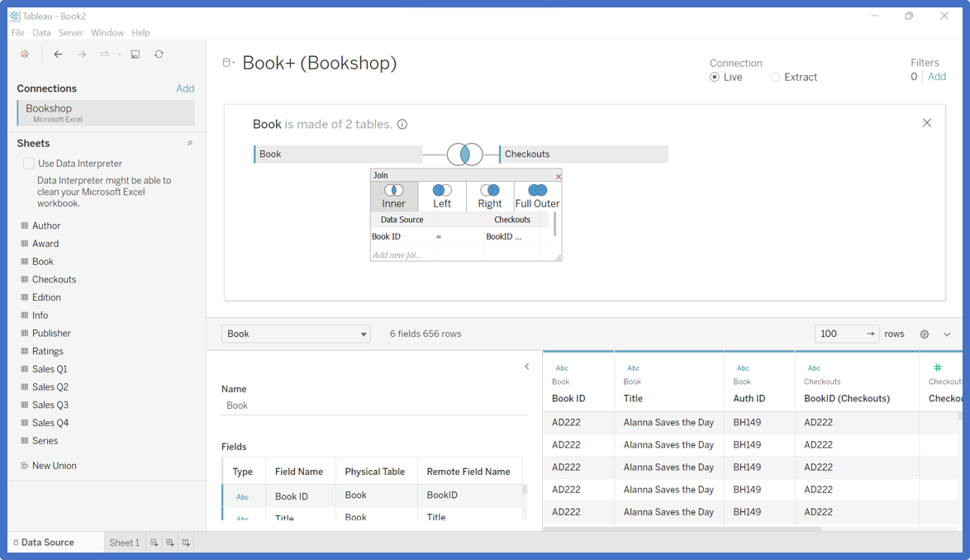Collapse the metadata pane with chevron
Screen dimensions: 970x560
(527, 367)
